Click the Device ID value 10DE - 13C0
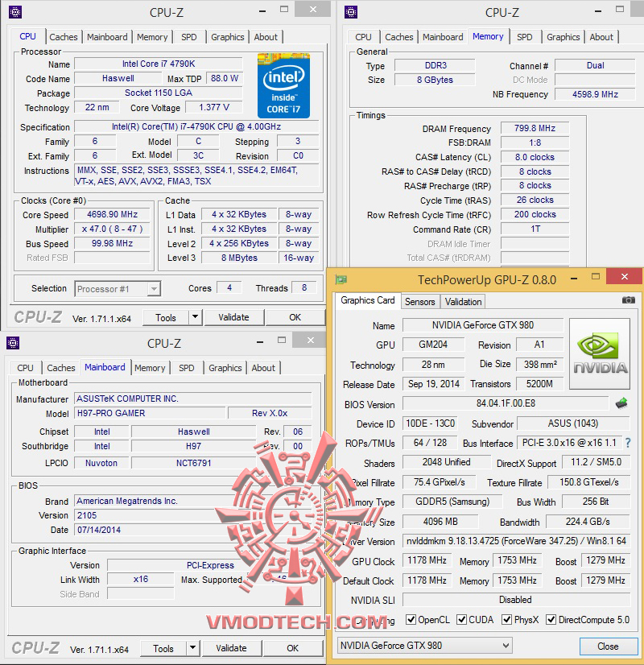644x665 pixels. click(x=430, y=423)
